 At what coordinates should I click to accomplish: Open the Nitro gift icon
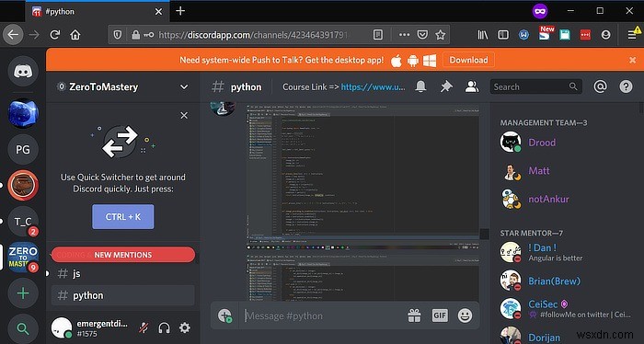pyautogui.click(x=414, y=315)
